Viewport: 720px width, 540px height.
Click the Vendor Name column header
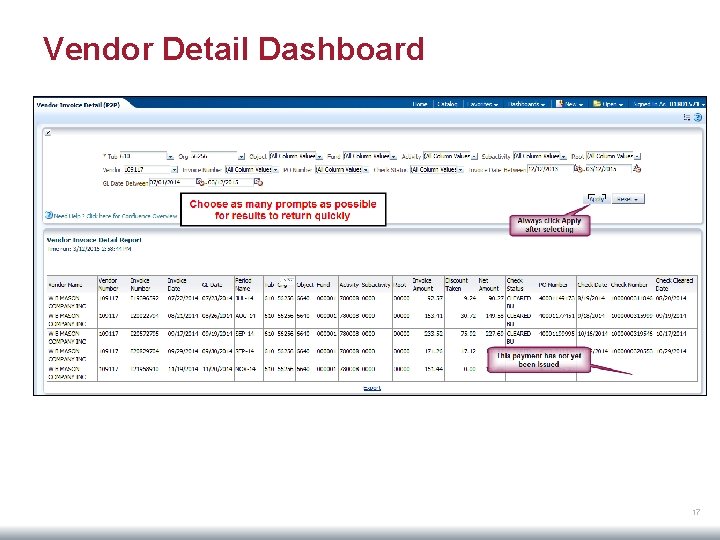(x=65, y=285)
